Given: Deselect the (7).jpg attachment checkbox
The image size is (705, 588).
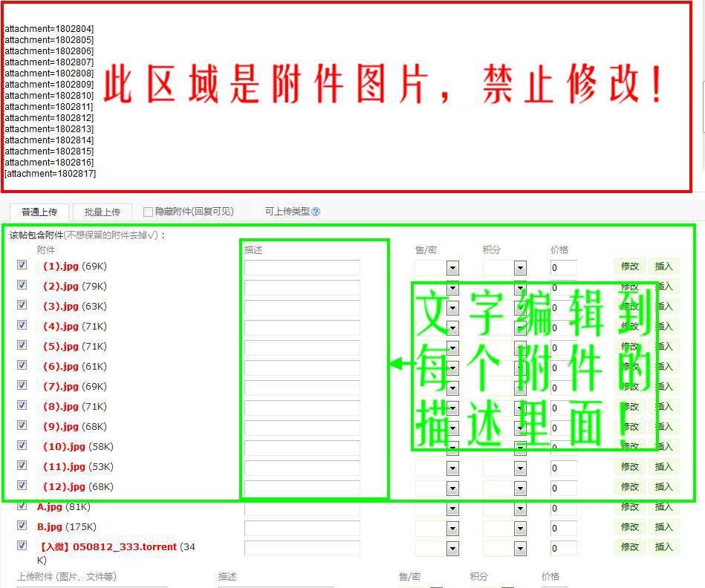Looking at the screenshot, I should (x=22, y=385).
